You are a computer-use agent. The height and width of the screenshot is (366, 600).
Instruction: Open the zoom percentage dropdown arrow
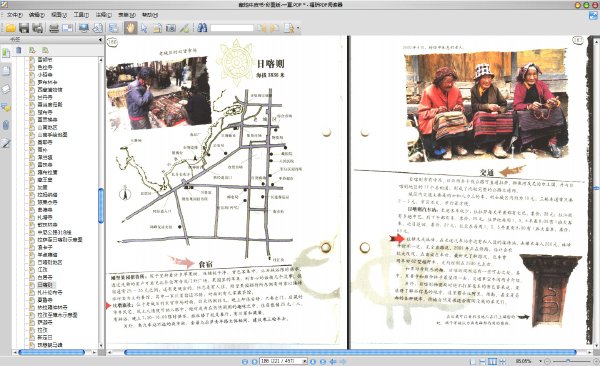pos(540,361)
